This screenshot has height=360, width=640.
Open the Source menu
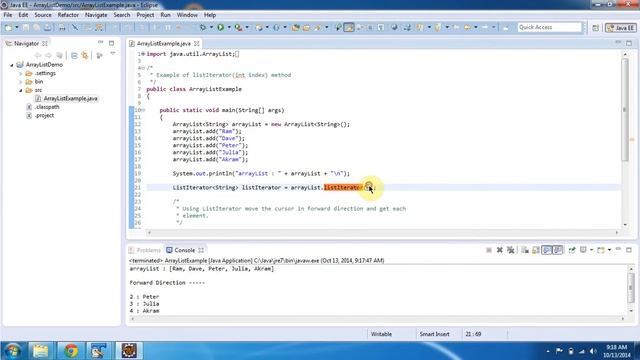click(x=43, y=15)
